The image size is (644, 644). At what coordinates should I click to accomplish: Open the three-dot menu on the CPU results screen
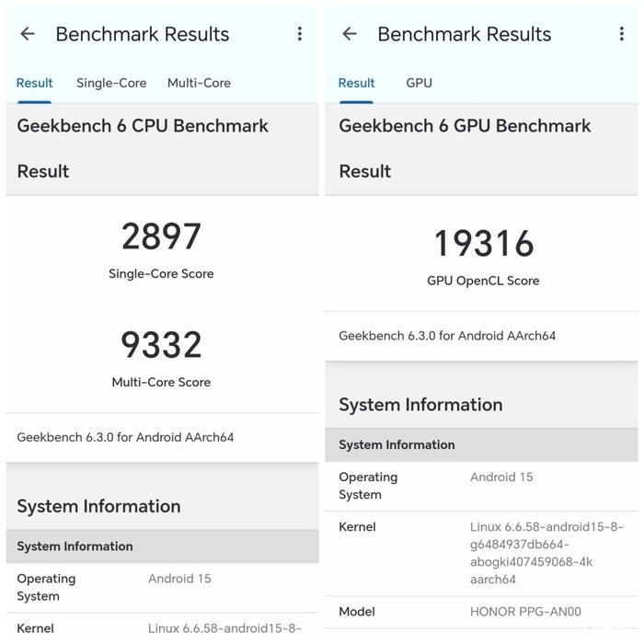[x=300, y=34]
